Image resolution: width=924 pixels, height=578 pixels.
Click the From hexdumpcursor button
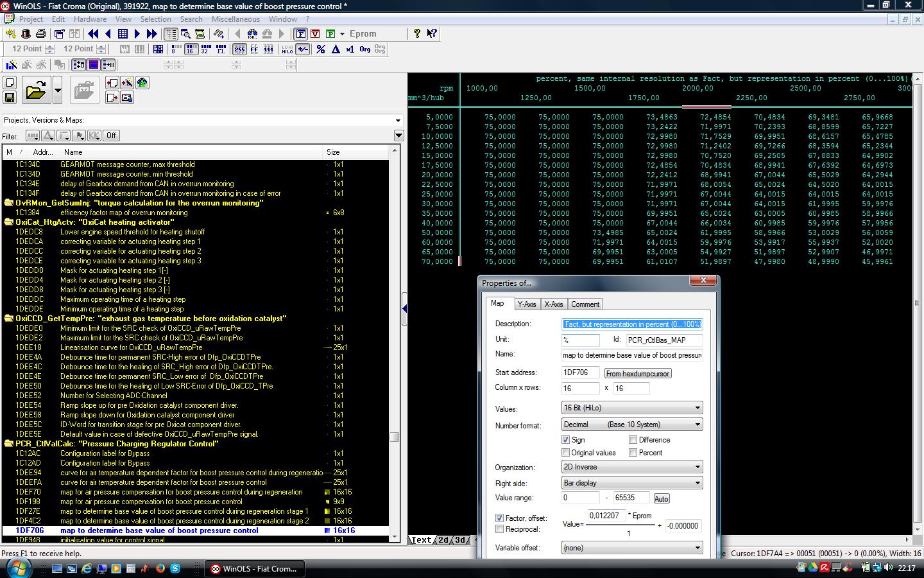(x=638, y=373)
